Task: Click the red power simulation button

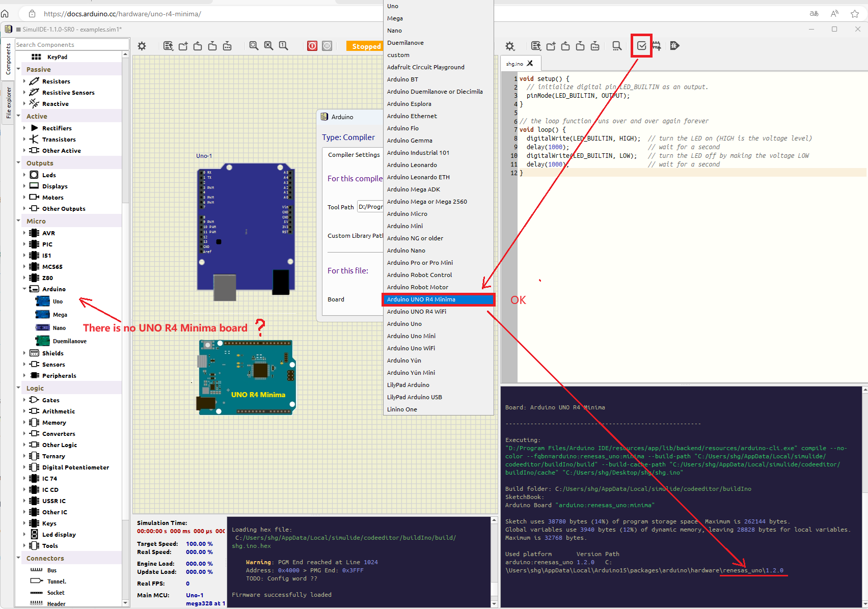Action: click(312, 46)
